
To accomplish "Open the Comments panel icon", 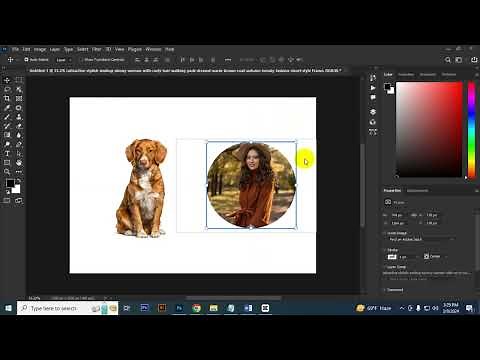I will pos(373,97).
